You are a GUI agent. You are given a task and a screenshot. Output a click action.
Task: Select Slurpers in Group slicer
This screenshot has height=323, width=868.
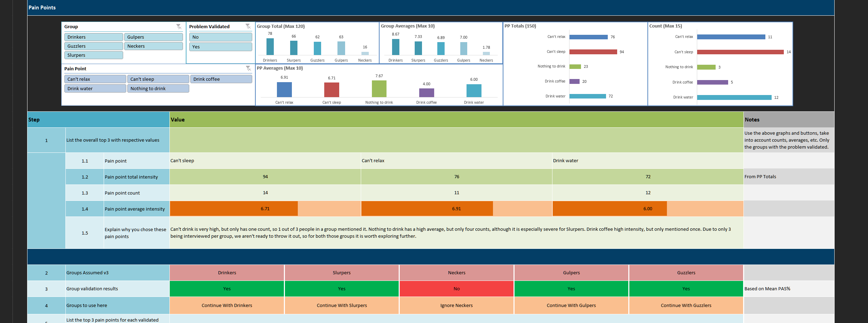pos(94,55)
